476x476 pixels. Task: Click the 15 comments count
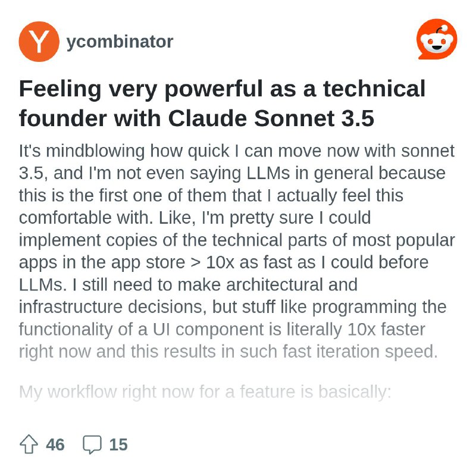click(119, 443)
